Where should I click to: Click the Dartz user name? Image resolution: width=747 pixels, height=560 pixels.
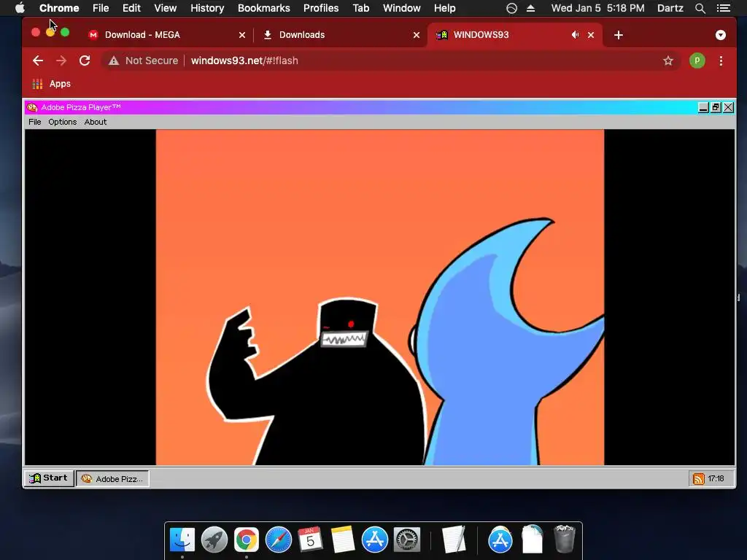point(670,8)
